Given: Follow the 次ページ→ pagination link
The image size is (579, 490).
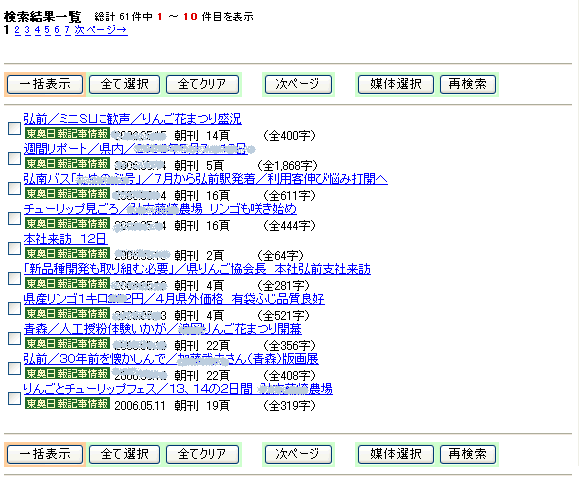Looking at the screenshot, I should [101, 30].
